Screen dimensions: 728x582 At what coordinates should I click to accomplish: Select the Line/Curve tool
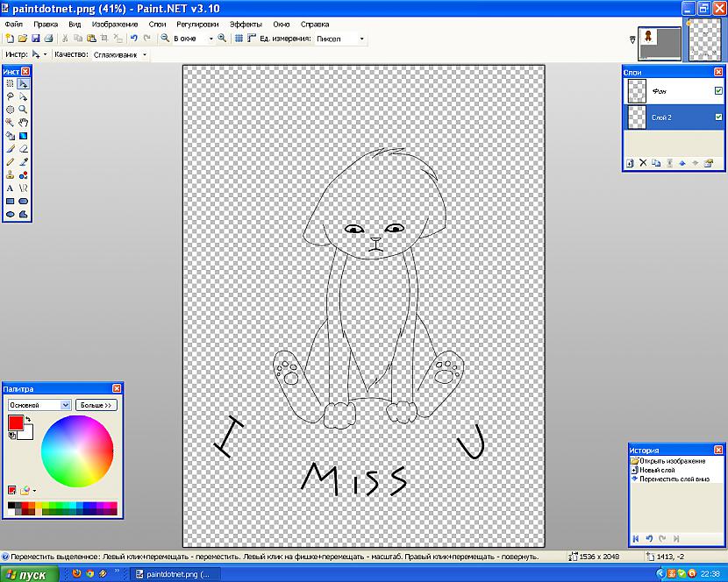(23, 188)
